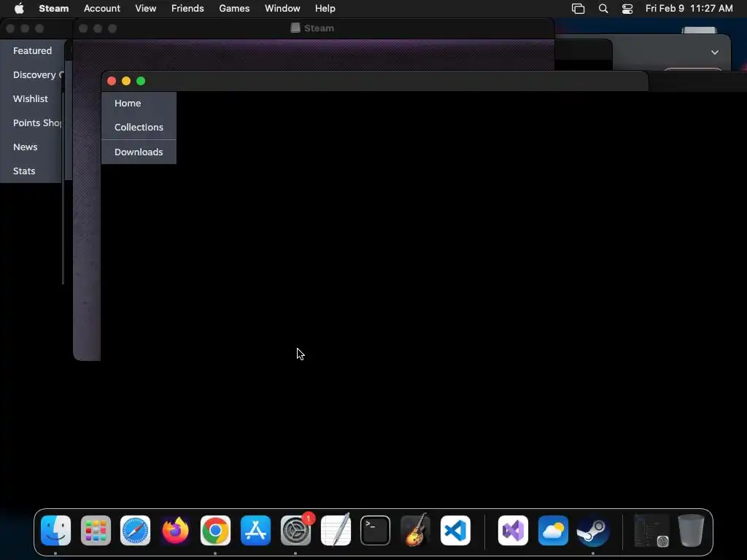Open the Apple menu
Screen dimensions: 747x560
click(19, 8)
